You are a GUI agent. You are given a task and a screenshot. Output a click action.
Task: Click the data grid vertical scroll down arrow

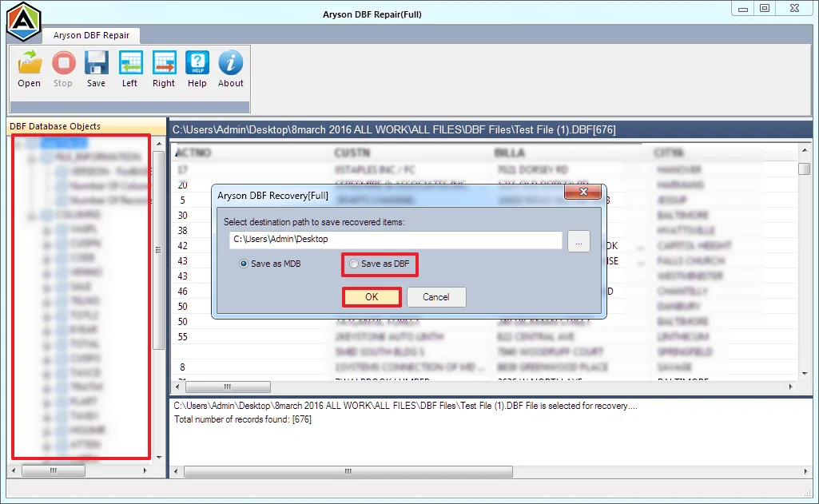(x=805, y=374)
